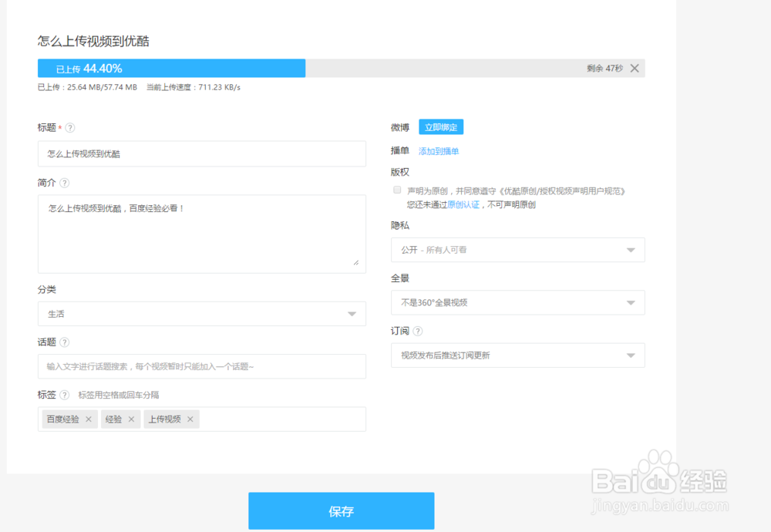Open the 隐私 dropdown 公开 - 所有人可看
The height and width of the screenshot is (532, 771).
click(x=518, y=250)
